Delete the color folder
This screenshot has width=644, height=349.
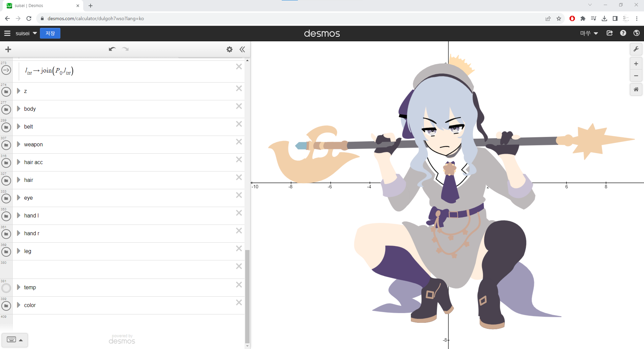tap(239, 302)
